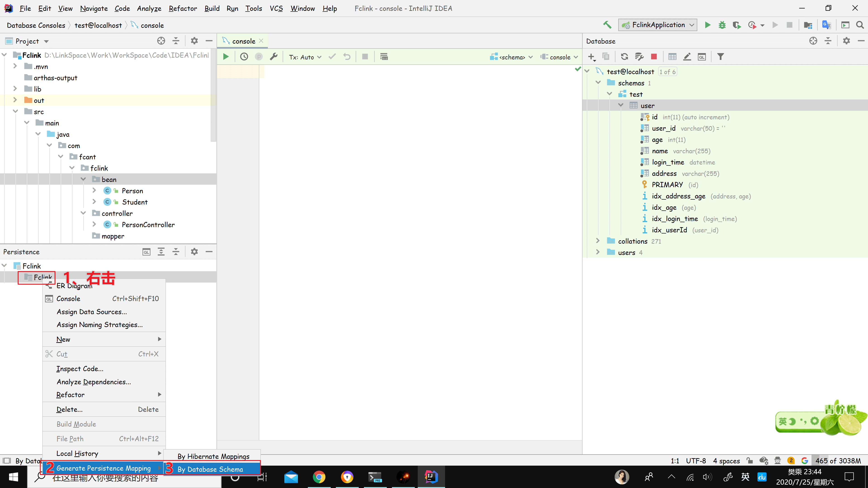Click the memory usage indicator bar
The width and height of the screenshot is (868, 488).
[x=838, y=460]
